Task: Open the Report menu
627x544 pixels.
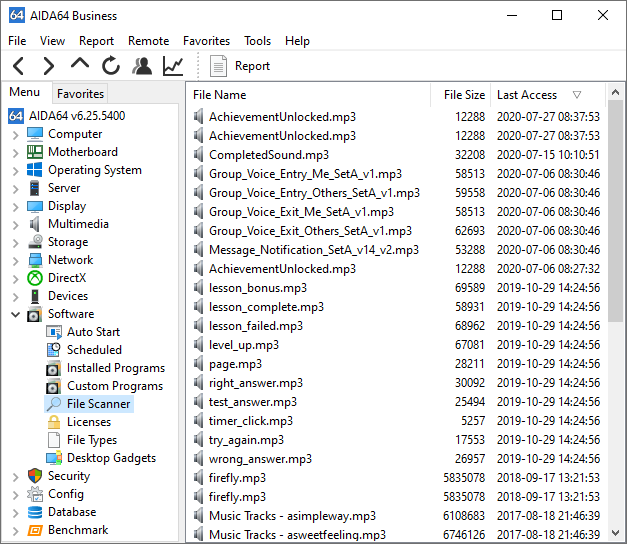Action: click(x=96, y=41)
